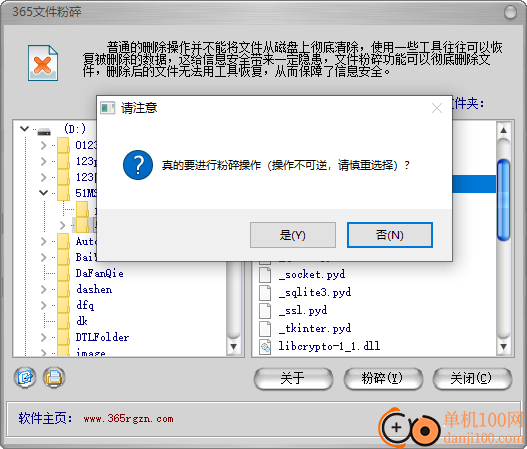Click the blue question mark icon in dialog
Image resolution: width=527 pixels, height=449 pixels.
point(138,165)
